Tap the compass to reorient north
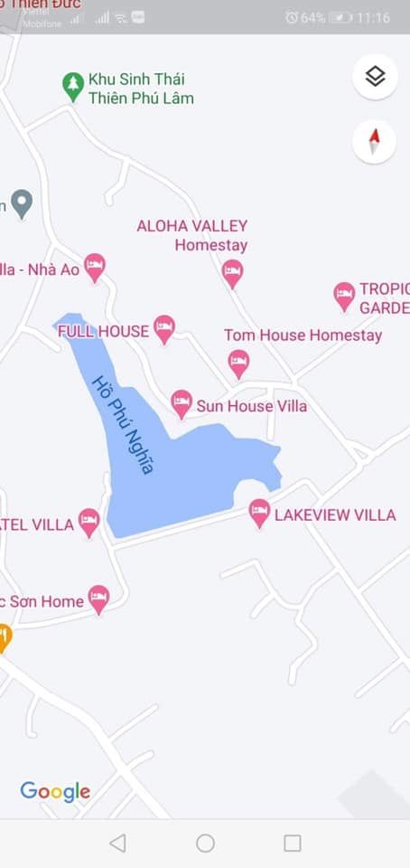This screenshot has height=868, width=410. 375,142
